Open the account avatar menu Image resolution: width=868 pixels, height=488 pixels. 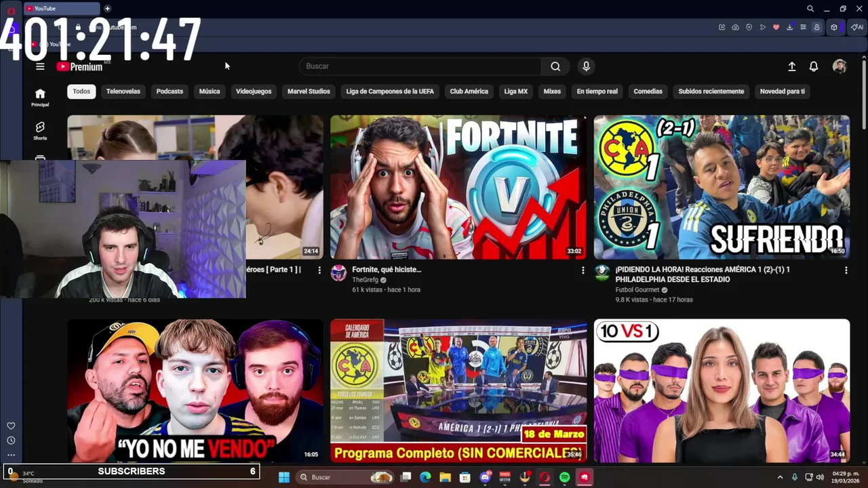click(840, 66)
